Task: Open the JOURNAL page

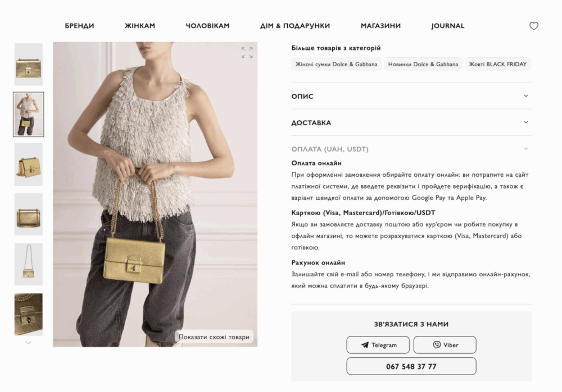Action: click(448, 26)
